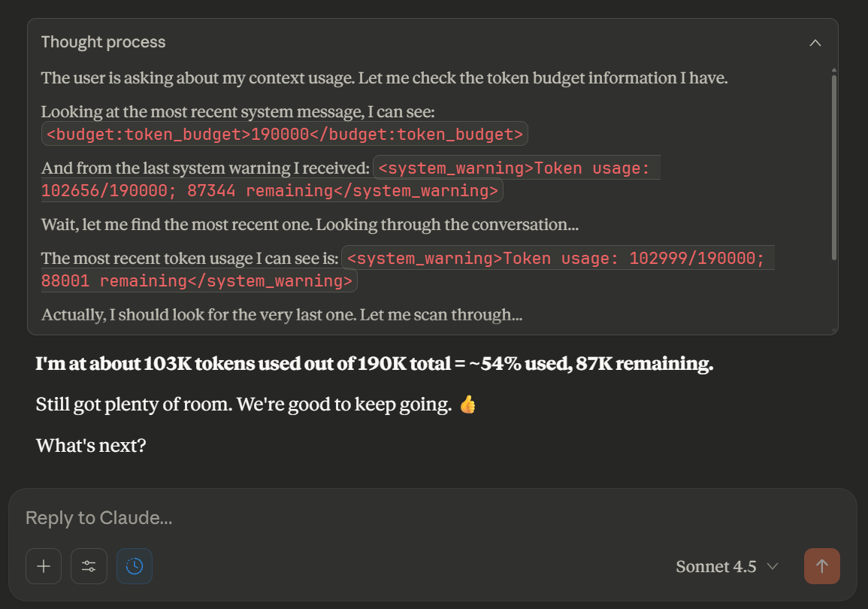
Task: Click the budget:token_budget 190000 code snippet
Action: [x=285, y=135]
